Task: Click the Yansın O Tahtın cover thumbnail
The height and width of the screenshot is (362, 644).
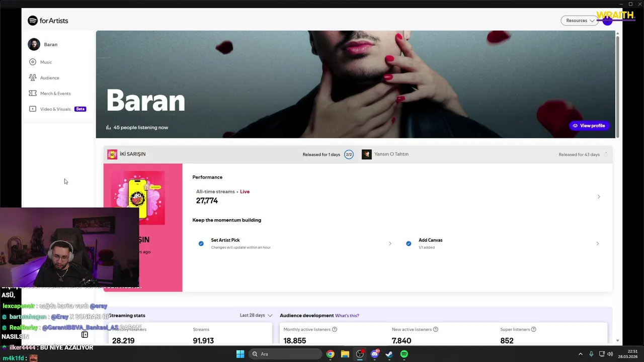Action: [x=367, y=154]
